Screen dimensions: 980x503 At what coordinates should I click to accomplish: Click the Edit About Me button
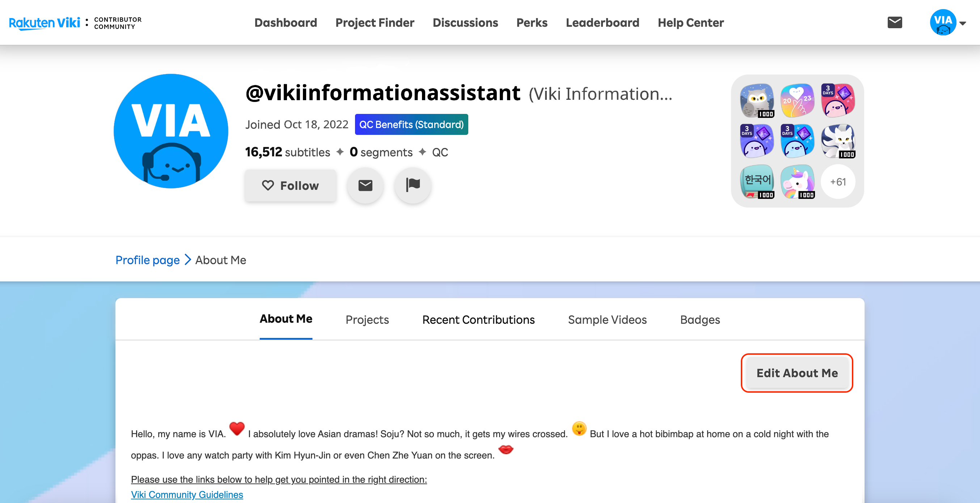point(797,373)
